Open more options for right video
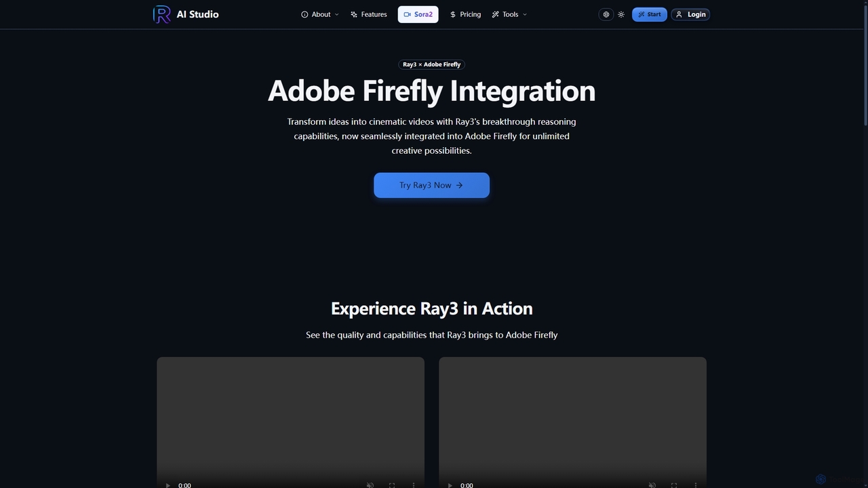 (x=696, y=485)
